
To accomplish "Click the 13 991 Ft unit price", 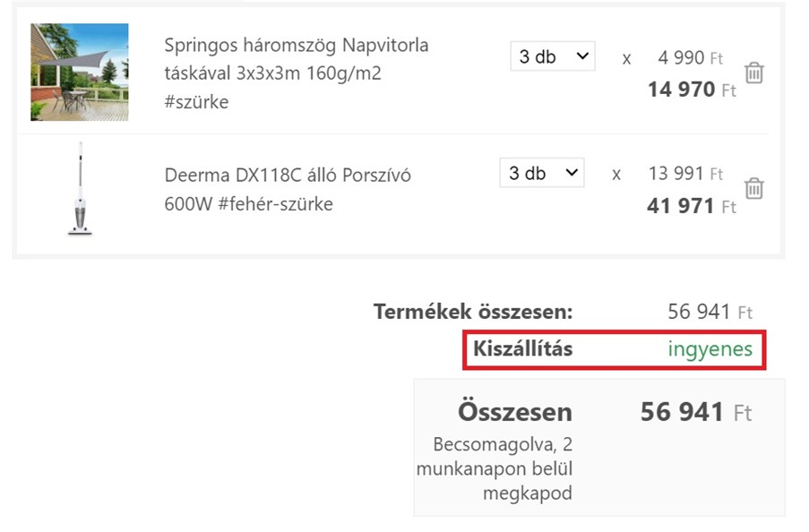I will tap(685, 174).
